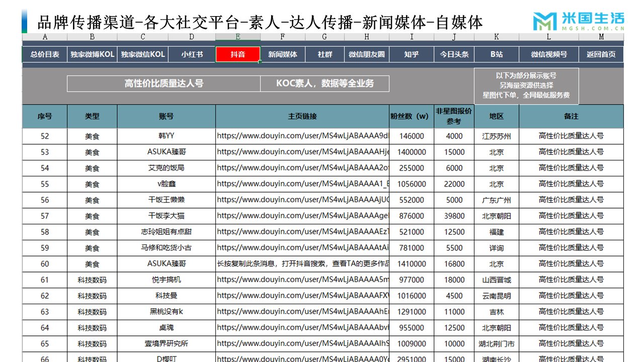Open the douyin link for 干饭李大猫
The width and height of the screenshot is (644, 362).
[302, 216]
